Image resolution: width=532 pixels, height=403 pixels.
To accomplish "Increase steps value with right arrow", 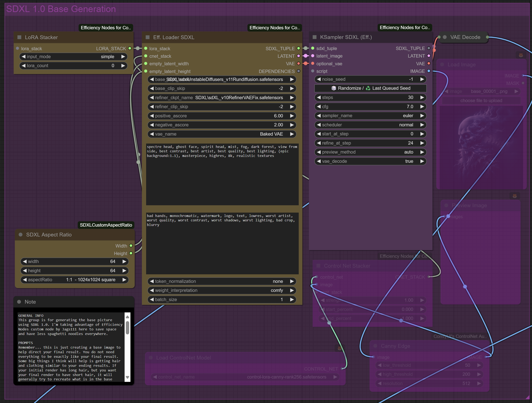I will coord(422,97).
